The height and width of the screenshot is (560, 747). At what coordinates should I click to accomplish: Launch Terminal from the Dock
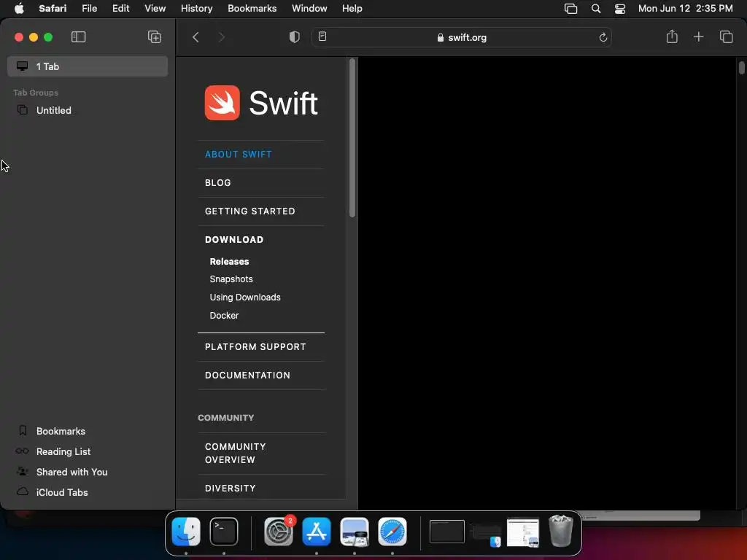(224, 532)
